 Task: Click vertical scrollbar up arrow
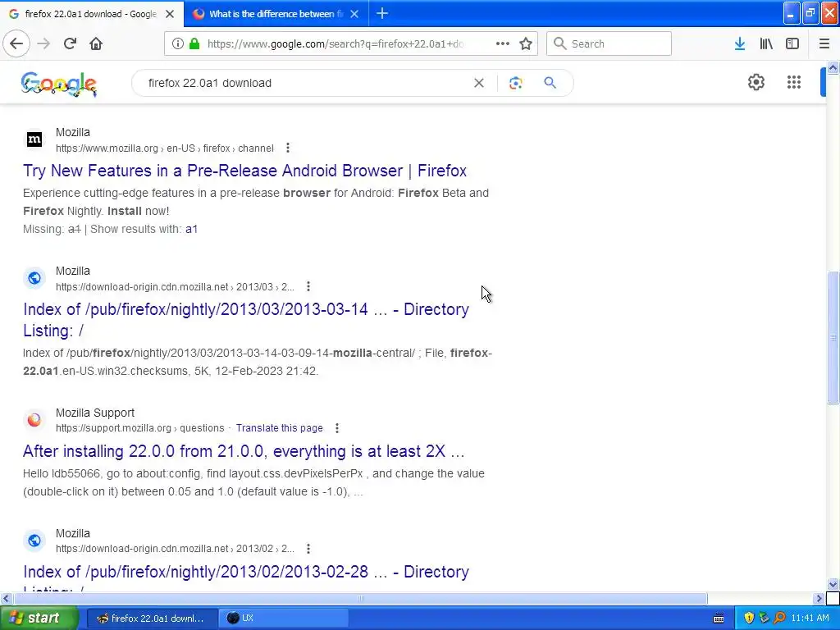[x=833, y=67]
